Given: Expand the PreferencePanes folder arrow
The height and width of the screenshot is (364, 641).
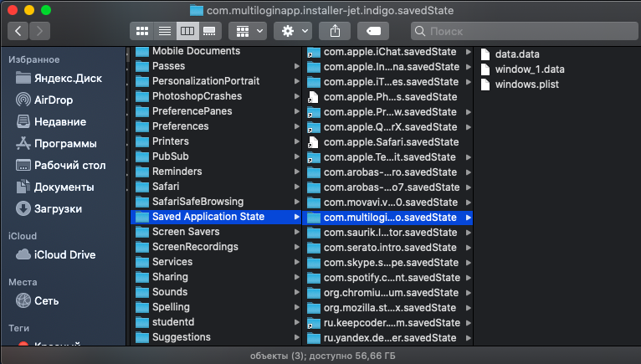Looking at the screenshot, I should click(297, 111).
